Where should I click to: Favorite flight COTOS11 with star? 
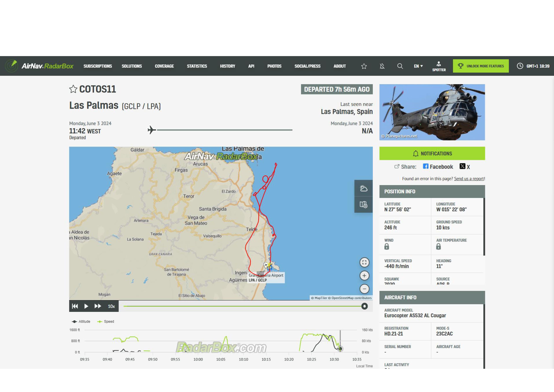coord(73,89)
